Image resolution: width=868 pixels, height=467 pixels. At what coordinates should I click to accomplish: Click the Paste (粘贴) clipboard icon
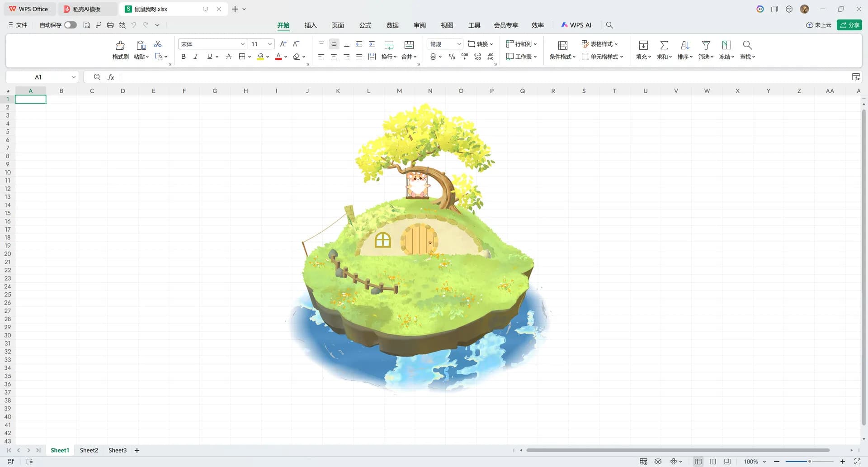point(141,45)
